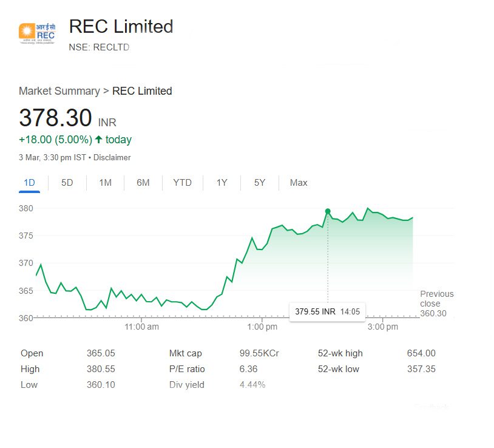The width and height of the screenshot is (494, 448).
Task: Click the 365 y-axis label
Action: tap(26, 291)
